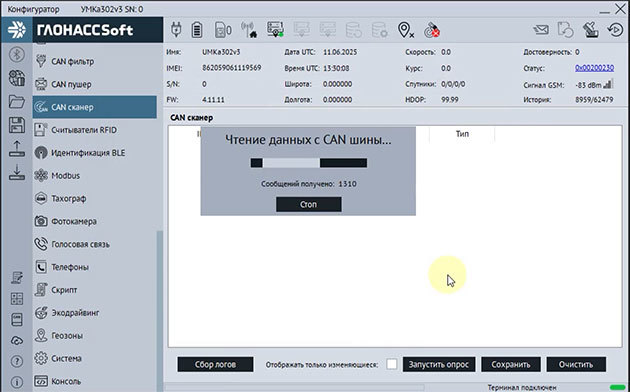Open help with the question mark icon

click(17, 361)
